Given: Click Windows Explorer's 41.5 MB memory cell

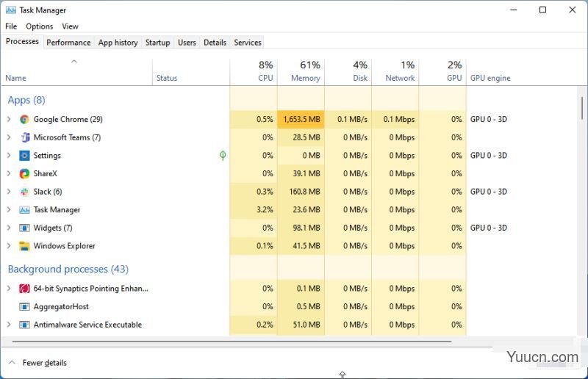Looking at the screenshot, I should pos(301,245).
